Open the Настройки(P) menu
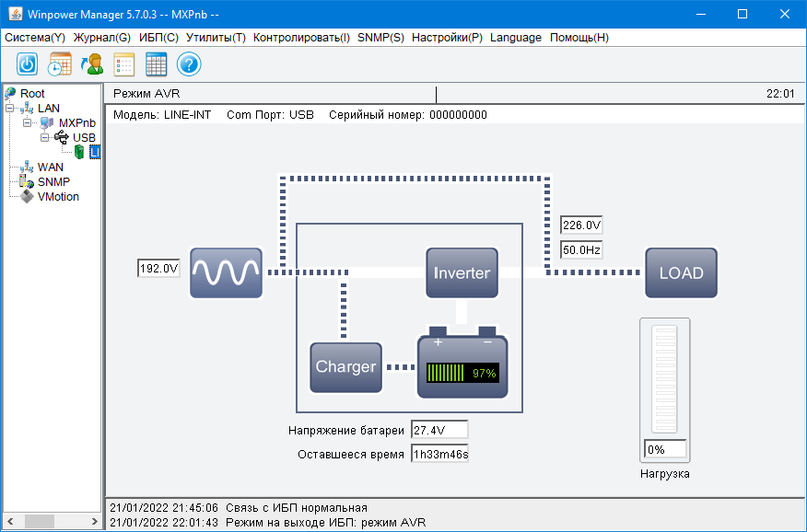This screenshot has width=807, height=532. tap(447, 38)
